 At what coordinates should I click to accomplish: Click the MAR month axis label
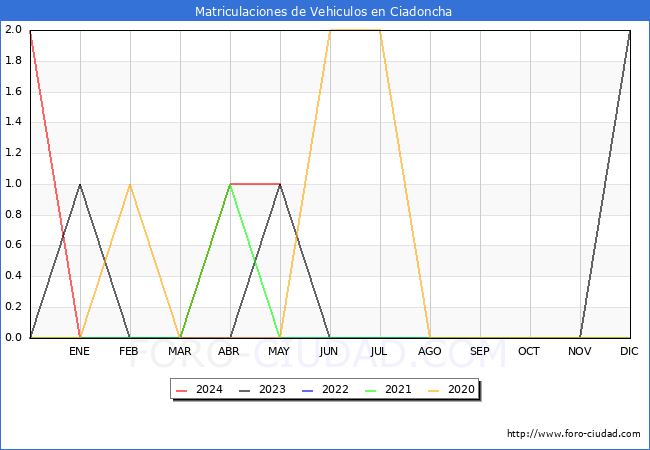tap(179, 351)
